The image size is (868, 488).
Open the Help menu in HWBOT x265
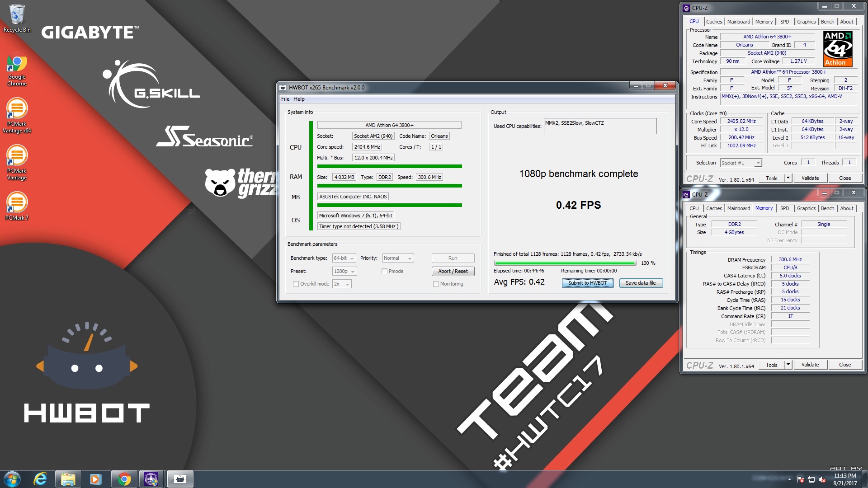(299, 99)
